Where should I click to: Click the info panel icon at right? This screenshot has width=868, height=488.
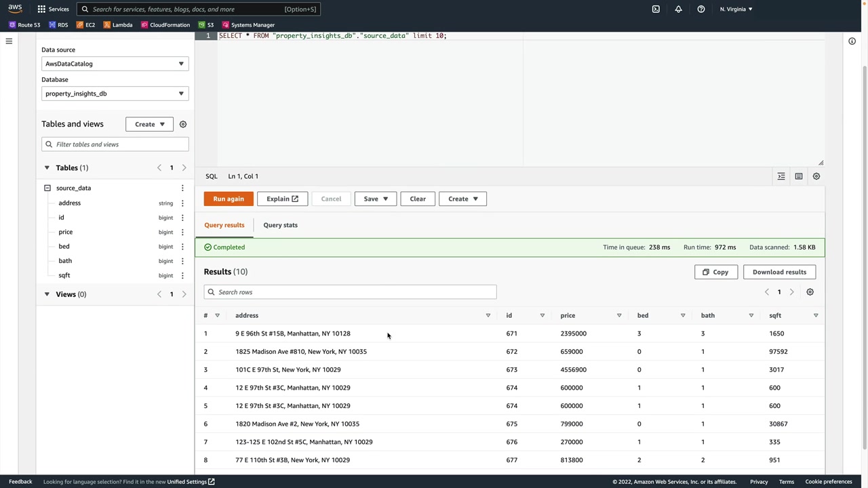(x=852, y=41)
